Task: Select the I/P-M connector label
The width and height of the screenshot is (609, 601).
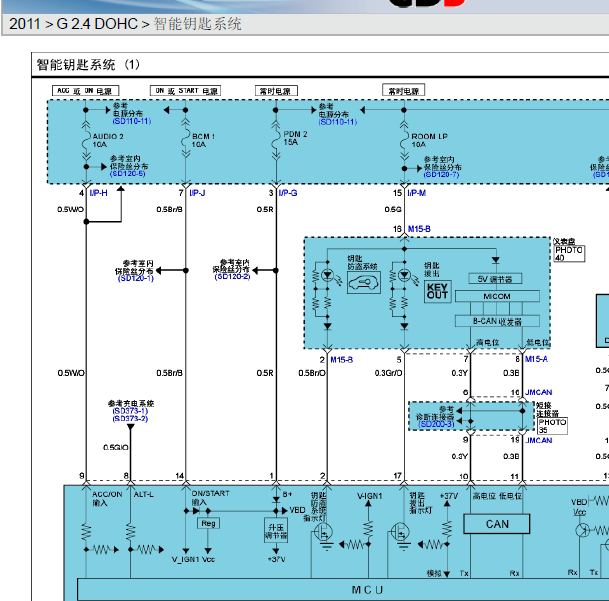Action: pos(416,193)
